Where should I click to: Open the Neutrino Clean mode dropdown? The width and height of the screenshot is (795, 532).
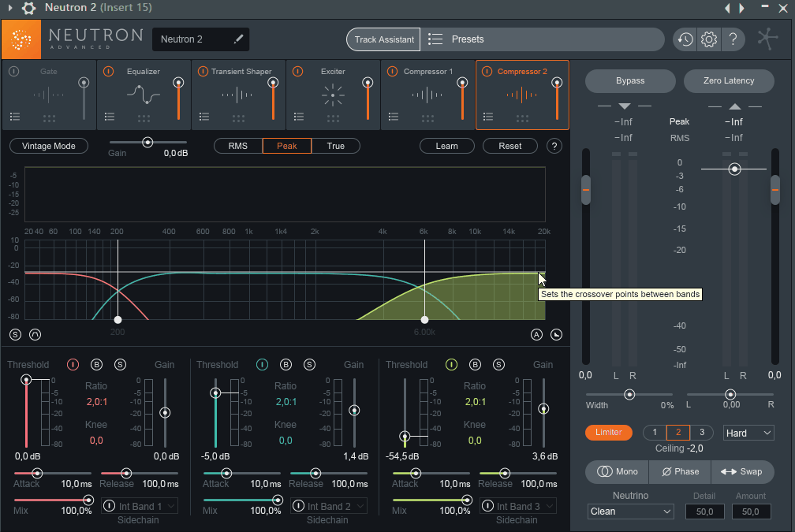tap(630, 512)
